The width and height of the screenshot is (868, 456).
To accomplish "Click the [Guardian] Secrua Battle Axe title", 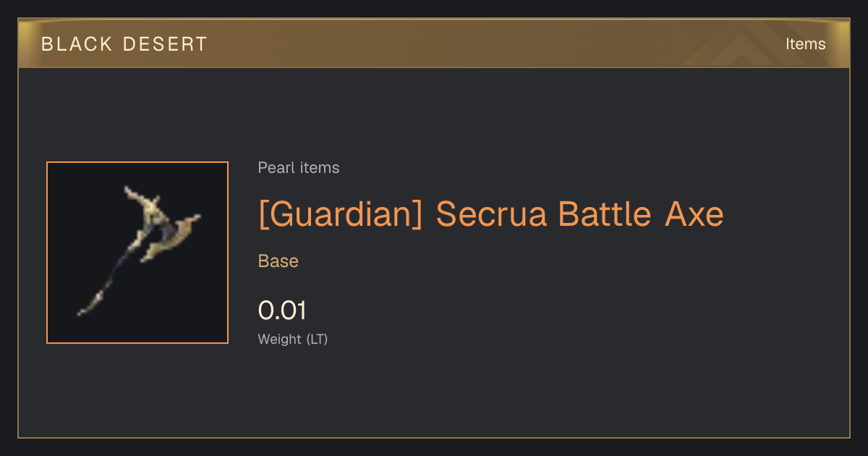I will pos(491,214).
